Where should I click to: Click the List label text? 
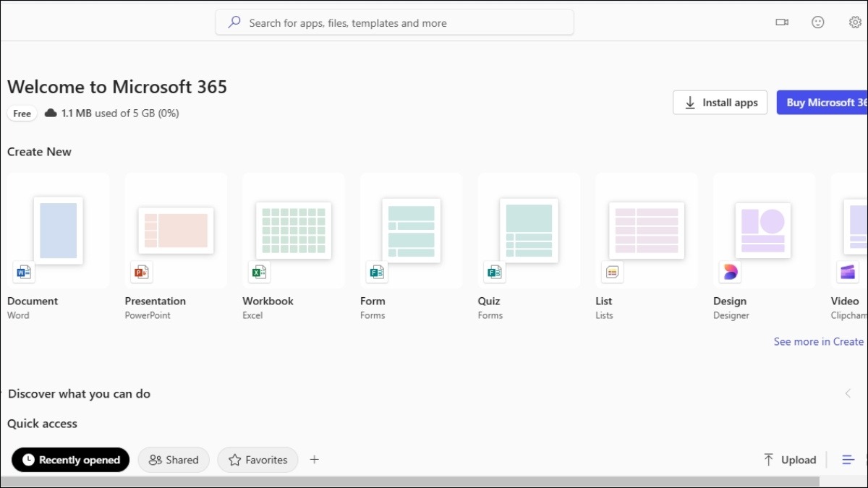[604, 301]
